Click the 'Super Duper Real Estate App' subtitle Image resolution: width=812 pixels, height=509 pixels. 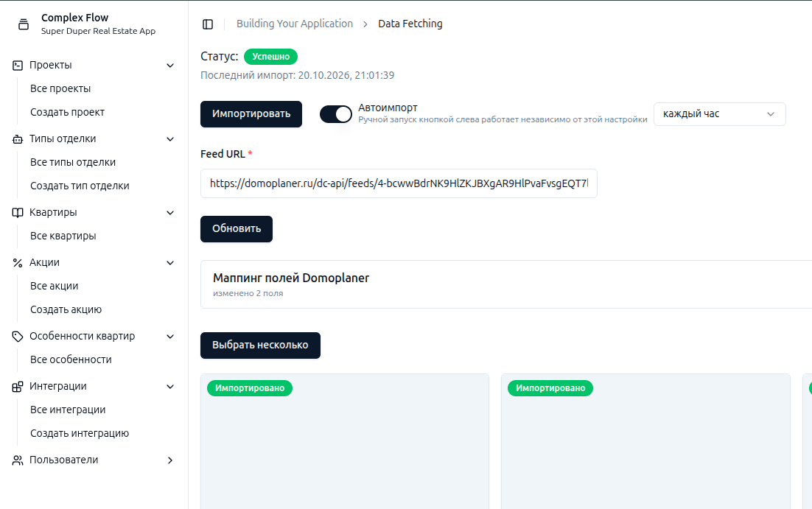tap(99, 31)
